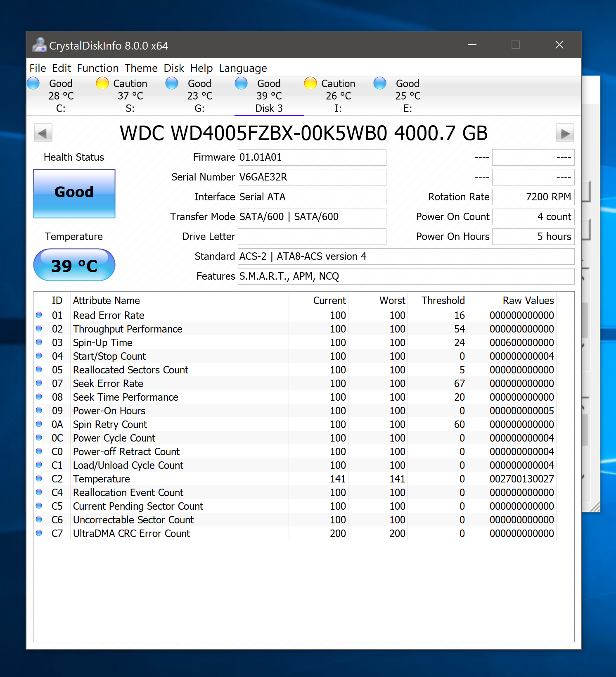Go to previous disk with left arrow
This screenshot has width=616, height=677.
[43, 133]
